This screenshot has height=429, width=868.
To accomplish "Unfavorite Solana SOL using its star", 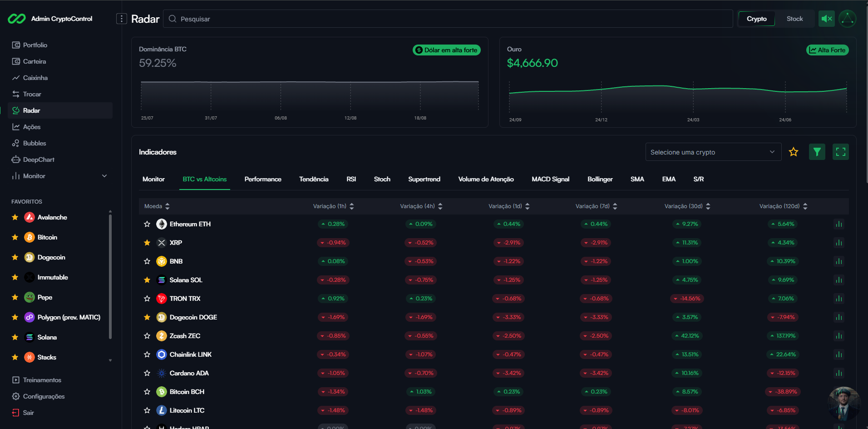I will 147,280.
